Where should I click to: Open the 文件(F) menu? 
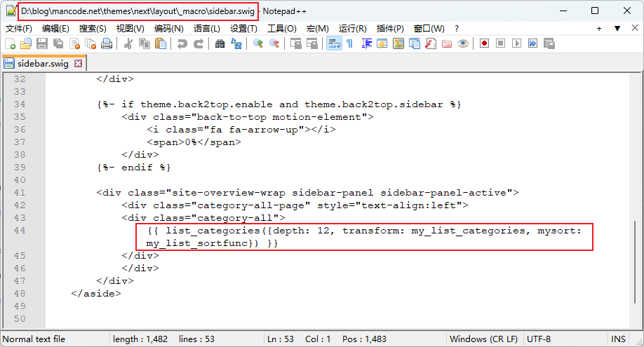tap(19, 29)
